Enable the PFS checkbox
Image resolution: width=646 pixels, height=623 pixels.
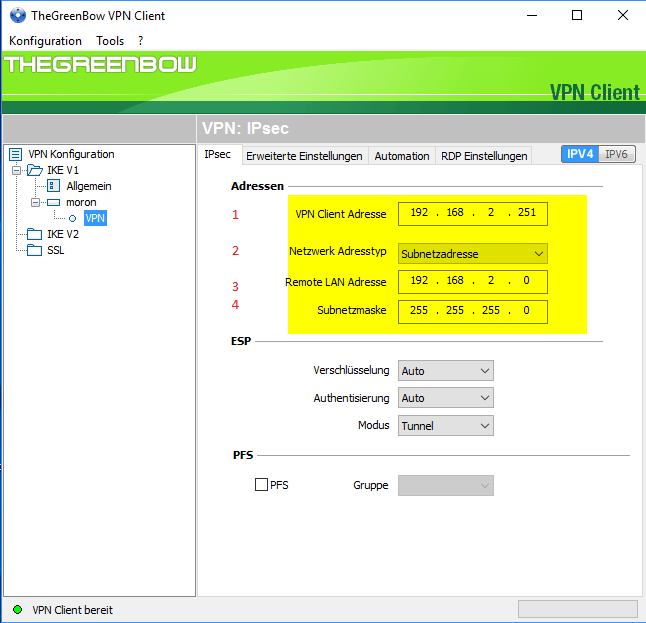[x=261, y=485]
